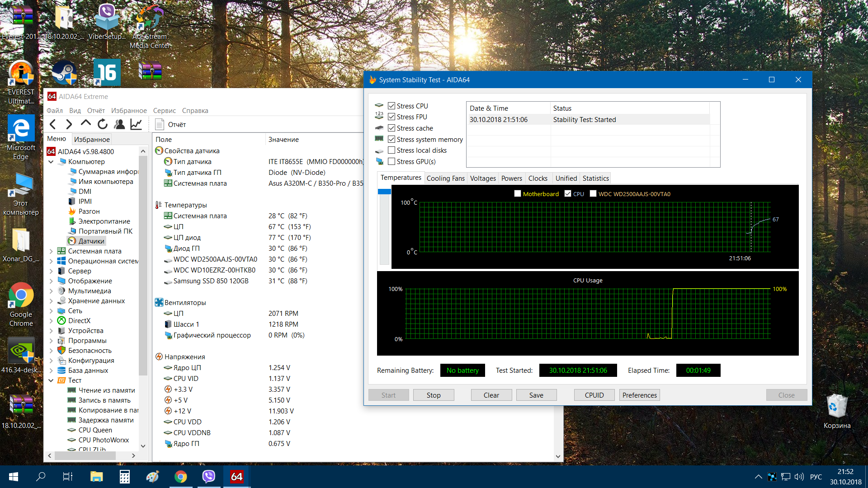Click the up arrow navigation icon

click(86, 123)
